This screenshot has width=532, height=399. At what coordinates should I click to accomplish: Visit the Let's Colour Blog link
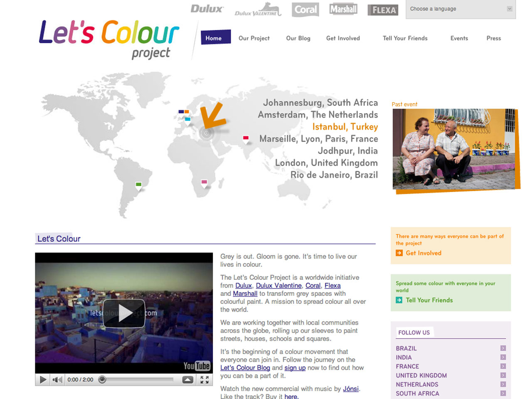[245, 368]
